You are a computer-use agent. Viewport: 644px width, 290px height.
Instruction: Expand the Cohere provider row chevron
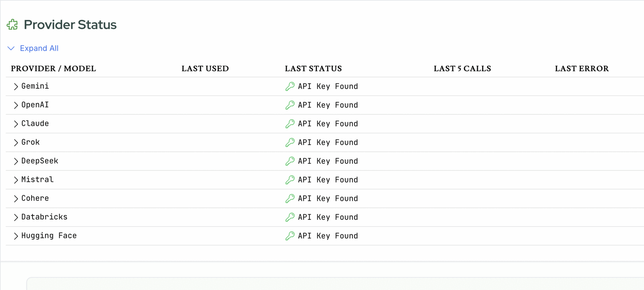[16, 199]
